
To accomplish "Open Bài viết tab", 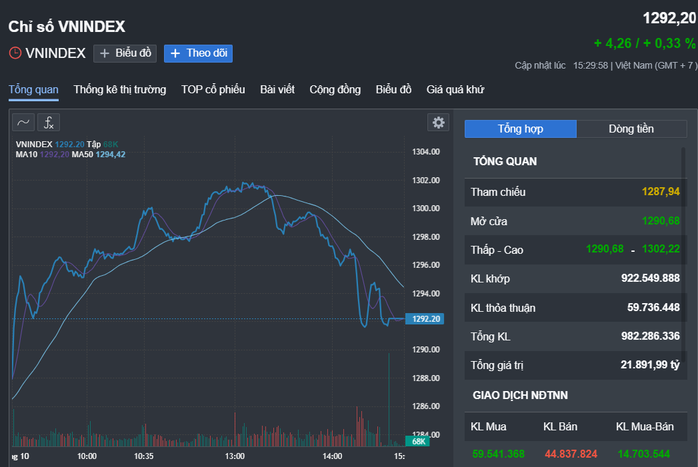I will (277, 89).
